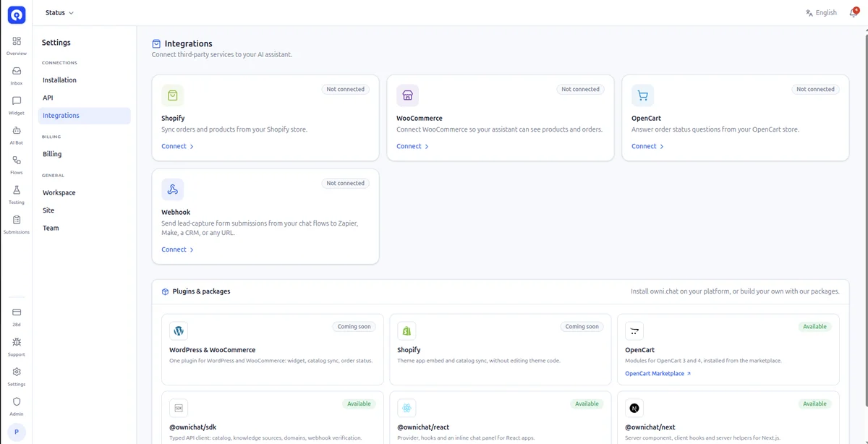Open the Submissions clipboard icon

17,220
